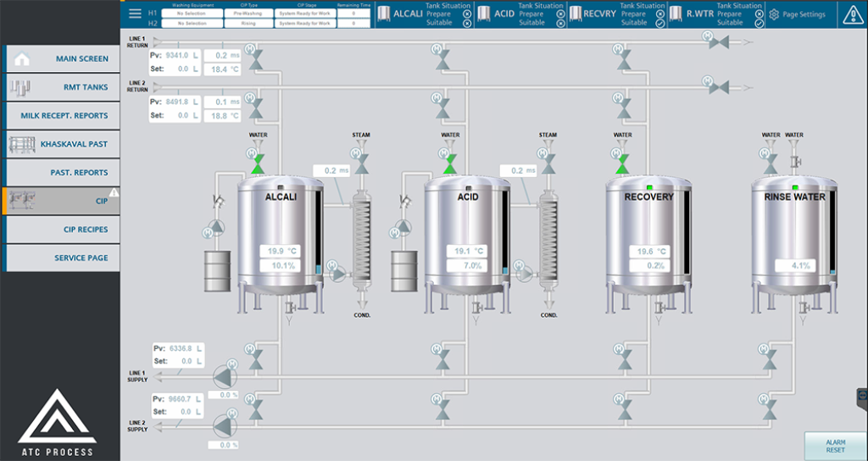Open the hamburger menu in the top bar

point(135,14)
